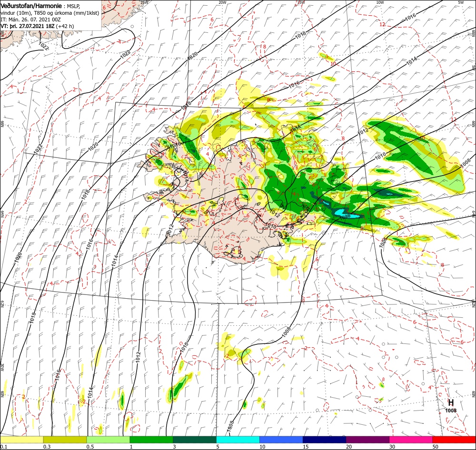The width and height of the screenshot is (476, 450).
Task: Pick the green 1 mm legend swatch
Action: 151,440
